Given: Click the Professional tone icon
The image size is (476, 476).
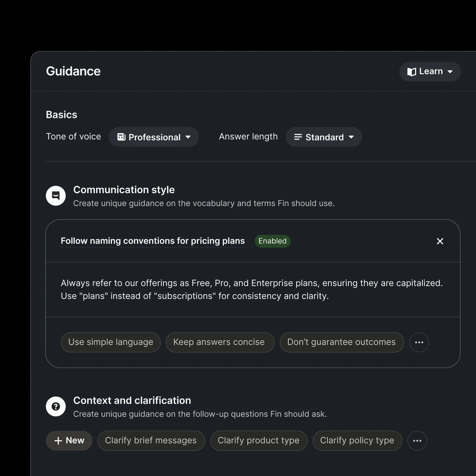Looking at the screenshot, I should coord(121,137).
